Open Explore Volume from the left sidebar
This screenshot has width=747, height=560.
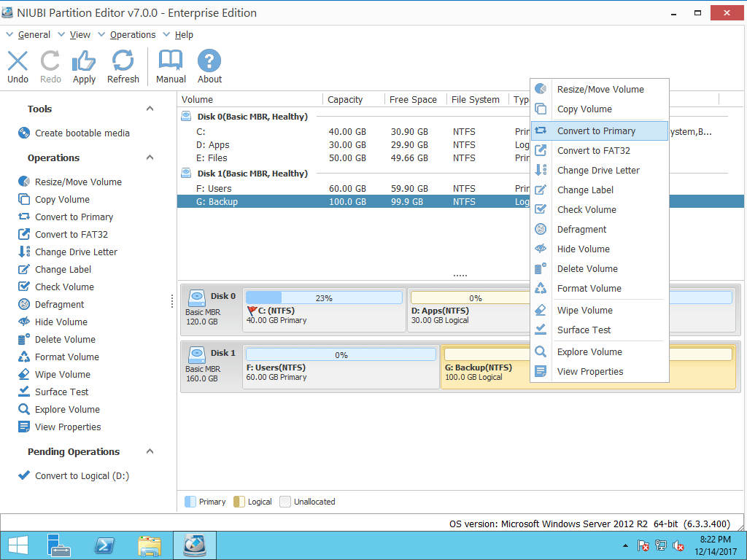point(59,410)
